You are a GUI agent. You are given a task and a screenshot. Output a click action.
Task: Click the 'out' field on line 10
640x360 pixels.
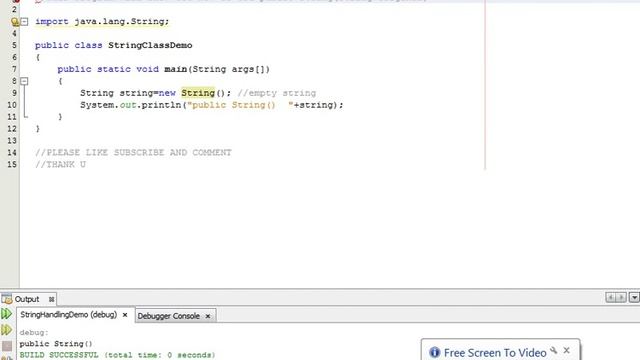coord(128,105)
